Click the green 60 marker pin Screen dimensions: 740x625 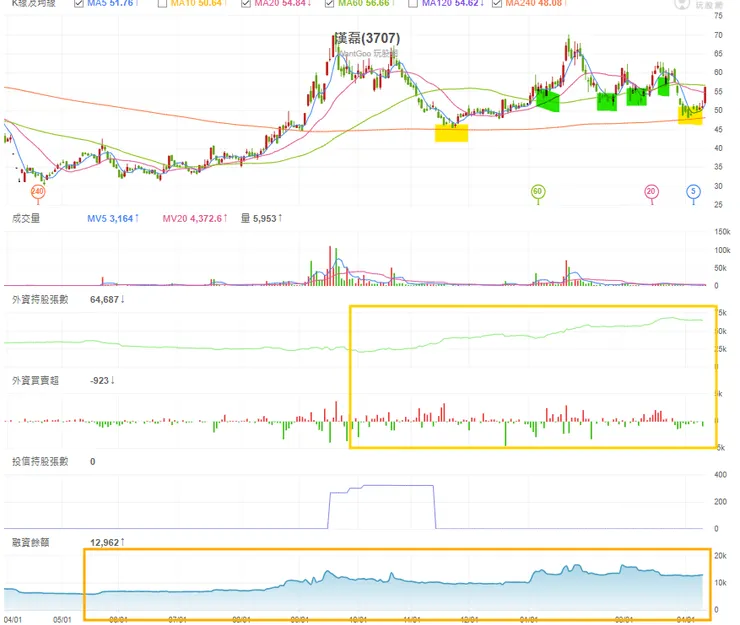point(538,192)
